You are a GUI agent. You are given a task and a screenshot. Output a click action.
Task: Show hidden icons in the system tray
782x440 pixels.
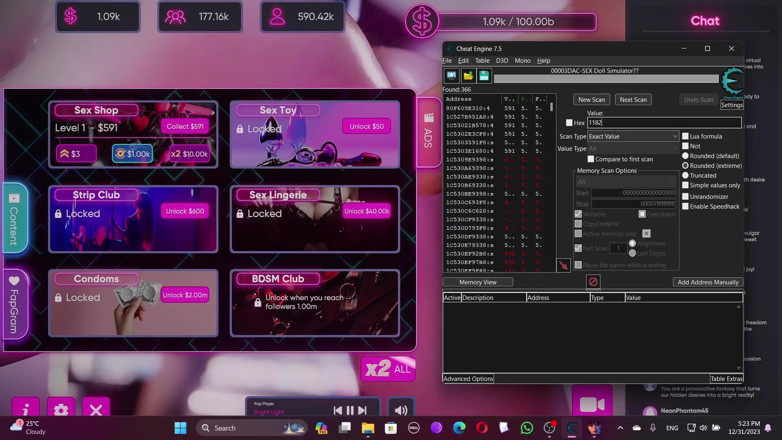pos(620,428)
